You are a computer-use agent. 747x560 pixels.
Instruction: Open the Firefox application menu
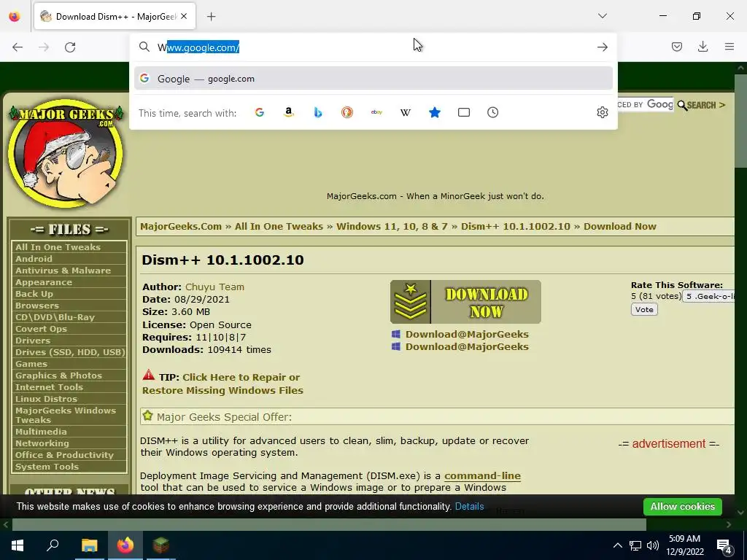pyautogui.click(x=729, y=47)
